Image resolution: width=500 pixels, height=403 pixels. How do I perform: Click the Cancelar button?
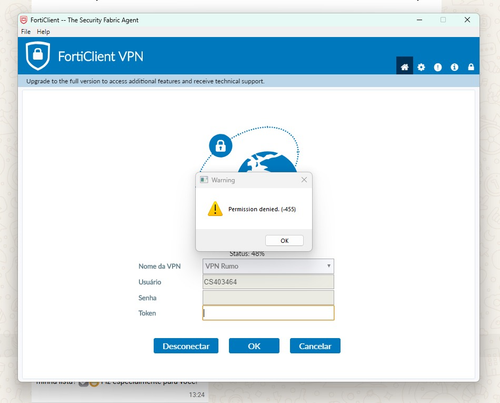click(315, 346)
